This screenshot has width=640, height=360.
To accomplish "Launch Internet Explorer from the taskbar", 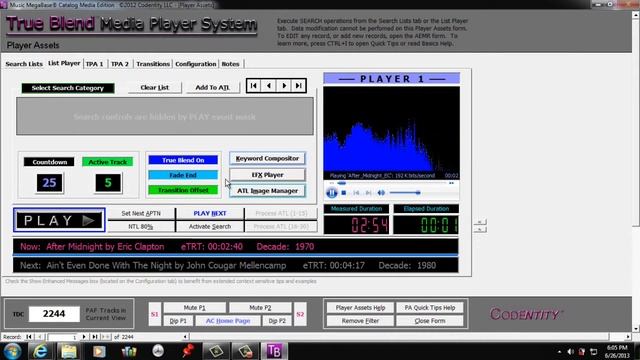I will (40, 351).
